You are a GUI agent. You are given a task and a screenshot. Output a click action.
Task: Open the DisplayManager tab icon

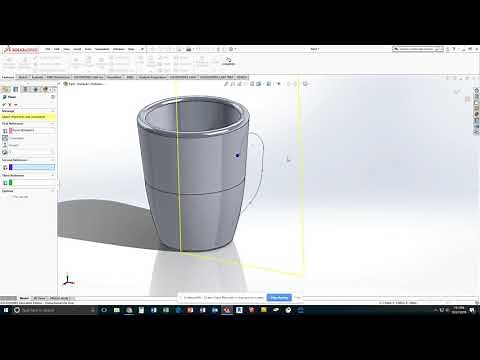tap(46, 89)
